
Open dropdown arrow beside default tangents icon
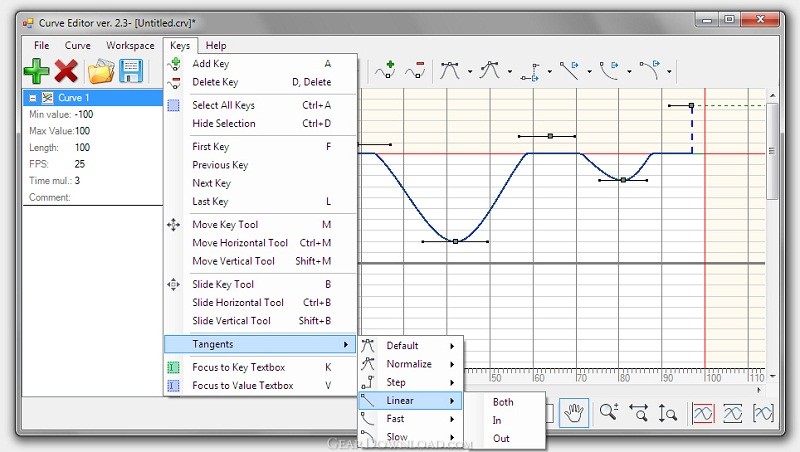[469, 72]
